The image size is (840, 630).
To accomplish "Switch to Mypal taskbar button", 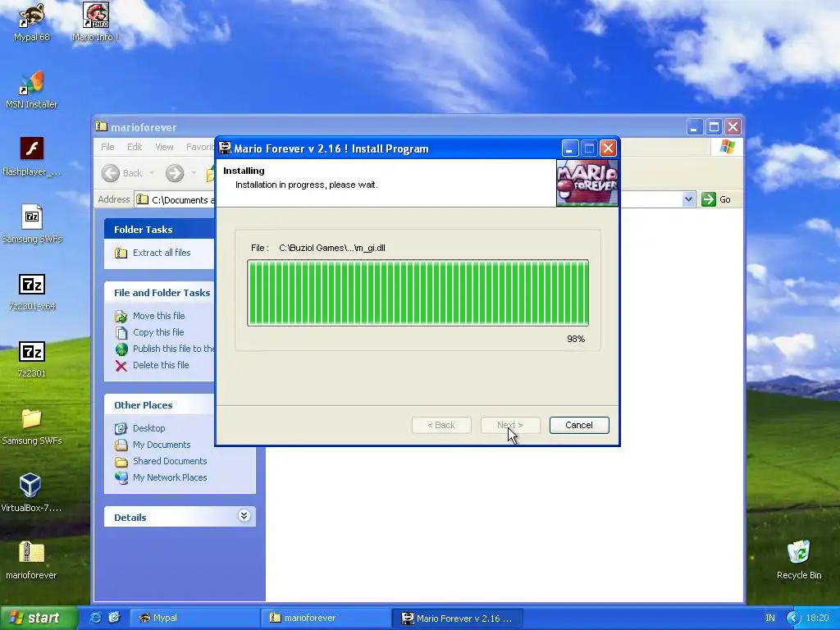I will [x=194, y=619].
